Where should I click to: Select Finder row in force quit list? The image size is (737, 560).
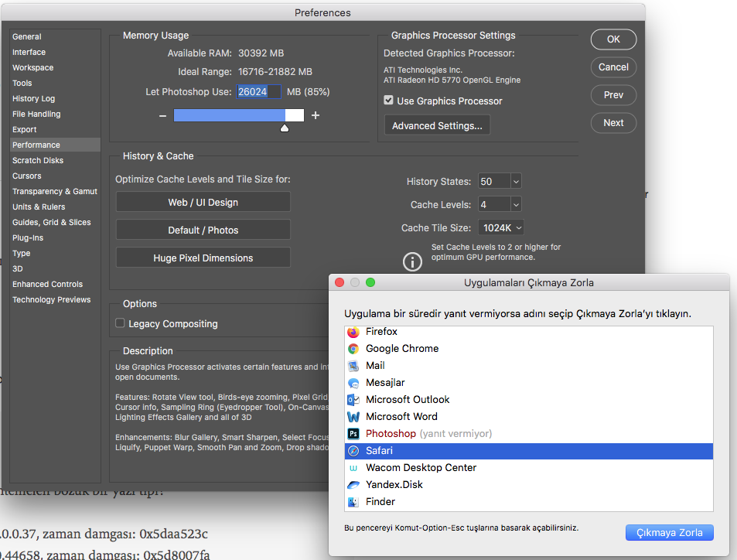point(529,502)
